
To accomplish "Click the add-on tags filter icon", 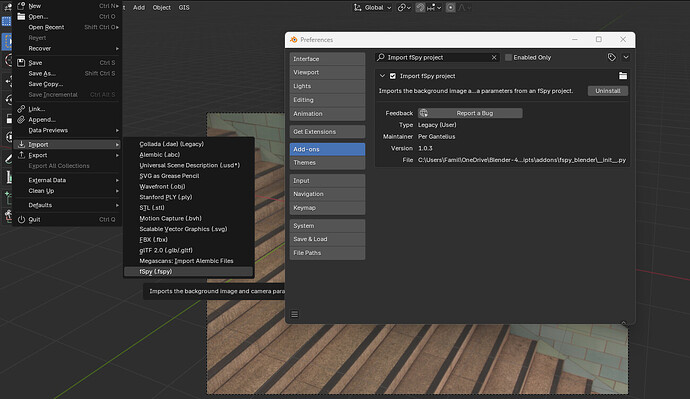I will (612, 57).
